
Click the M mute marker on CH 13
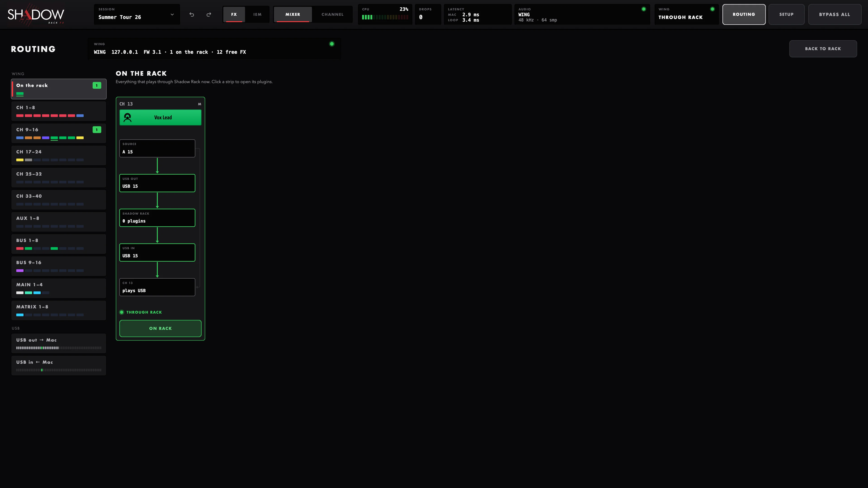[199, 104]
